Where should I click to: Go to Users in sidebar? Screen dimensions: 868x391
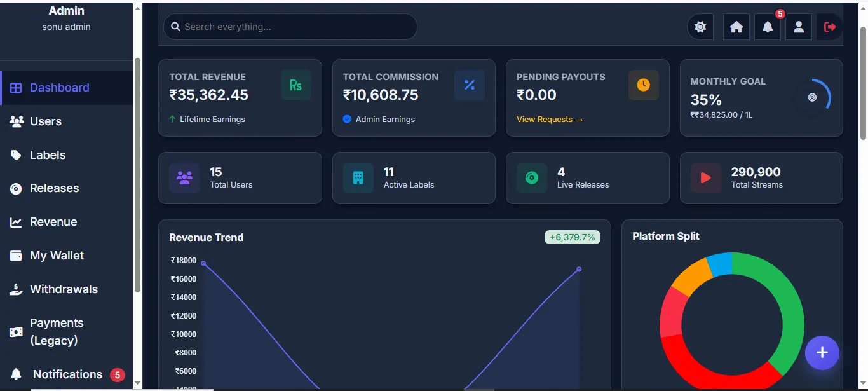66,121
